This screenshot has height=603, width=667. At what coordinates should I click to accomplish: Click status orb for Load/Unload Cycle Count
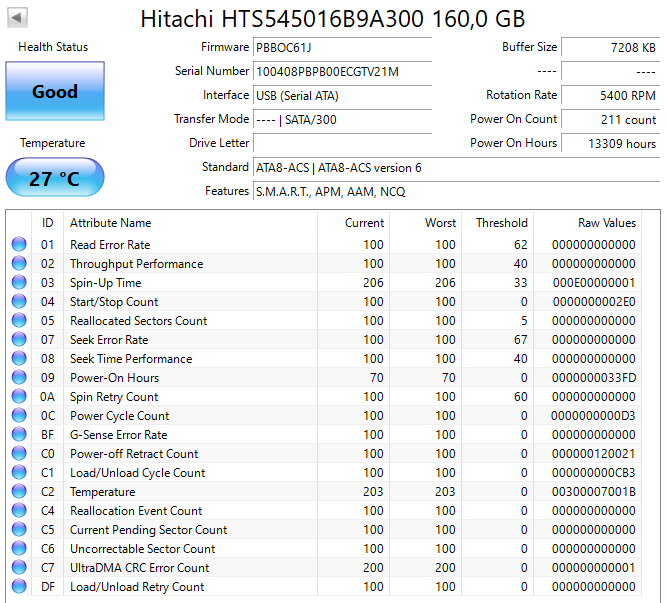pyautogui.click(x=19, y=472)
